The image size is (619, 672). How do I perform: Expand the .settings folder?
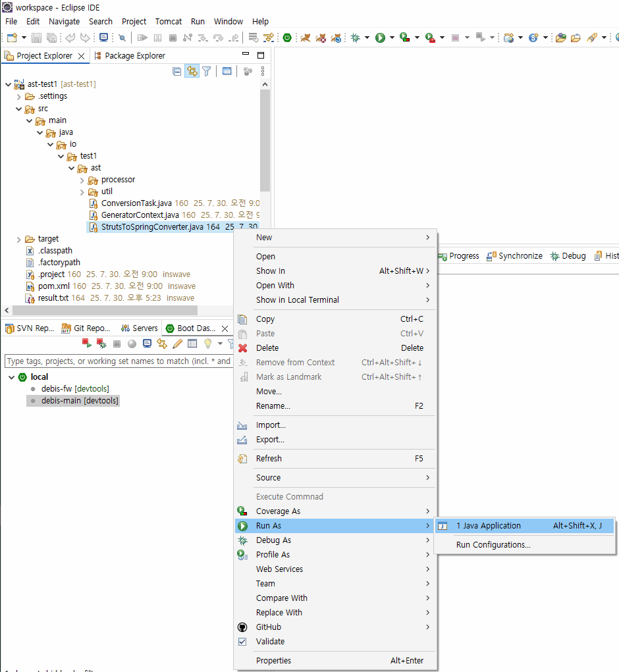[x=18, y=97]
